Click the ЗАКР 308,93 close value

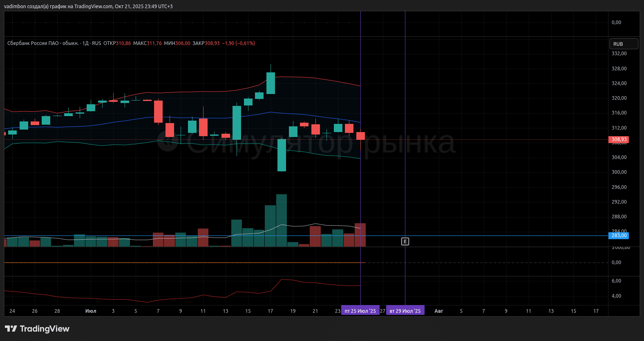[212, 43]
